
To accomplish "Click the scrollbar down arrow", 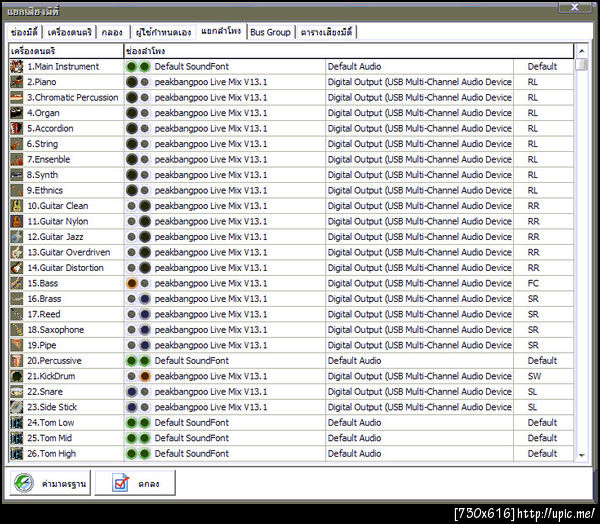I will coord(582,455).
